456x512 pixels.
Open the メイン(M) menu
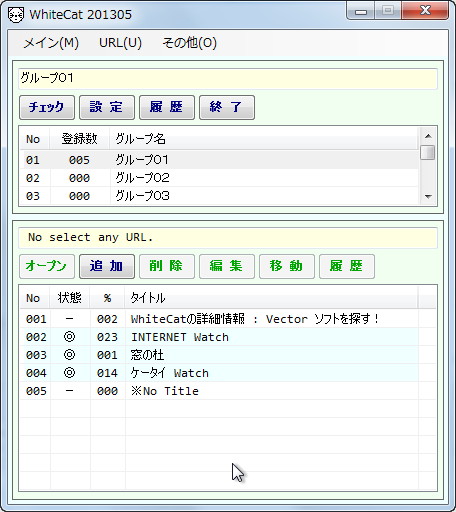pyautogui.click(x=51, y=43)
